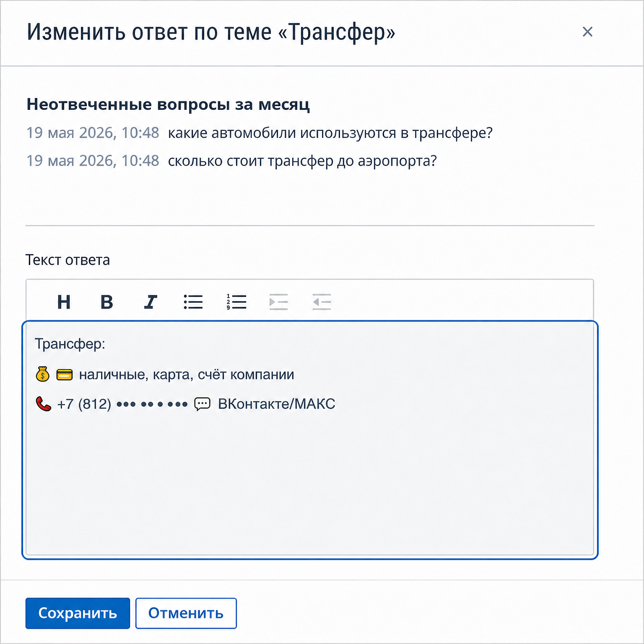Cancel editing with Отменить button
This screenshot has height=644, width=644.
point(186,613)
